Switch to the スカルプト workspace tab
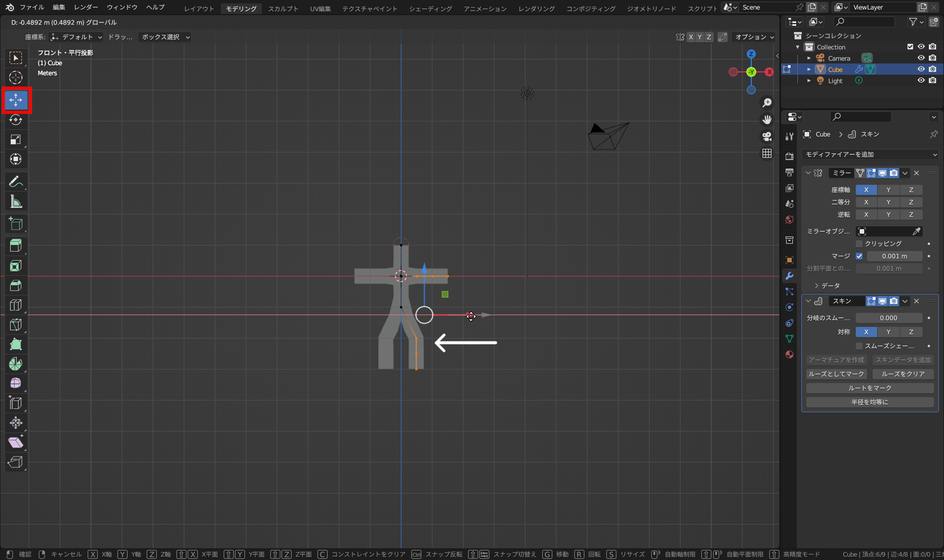This screenshot has width=944, height=560. [x=283, y=8]
